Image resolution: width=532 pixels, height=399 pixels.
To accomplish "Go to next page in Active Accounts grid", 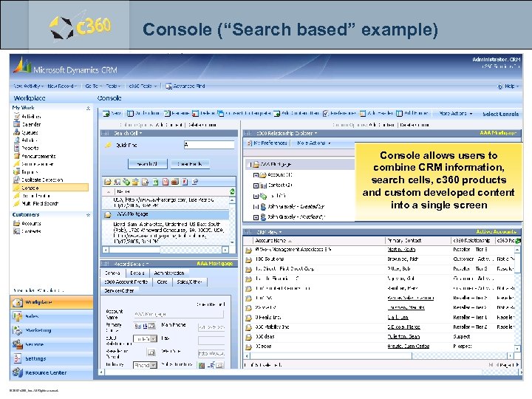I will coord(516,365).
